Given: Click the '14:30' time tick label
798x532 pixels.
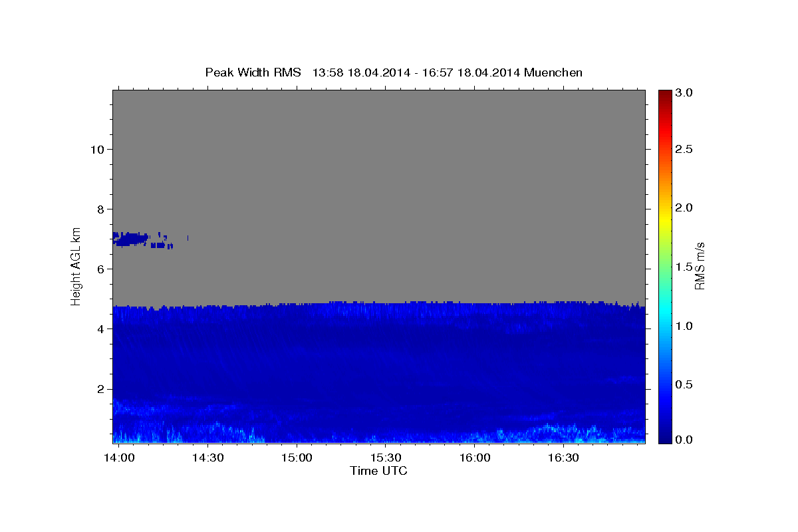Looking at the screenshot, I should (207, 458).
